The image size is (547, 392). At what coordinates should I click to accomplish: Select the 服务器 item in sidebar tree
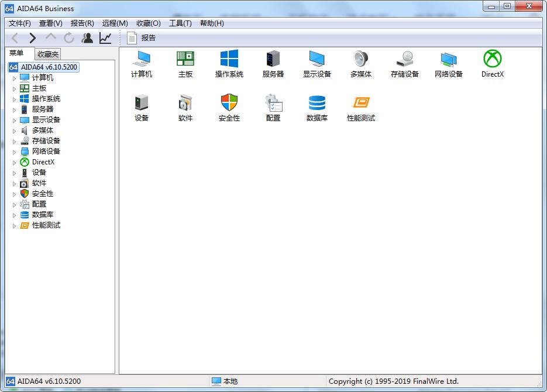pos(43,109)
